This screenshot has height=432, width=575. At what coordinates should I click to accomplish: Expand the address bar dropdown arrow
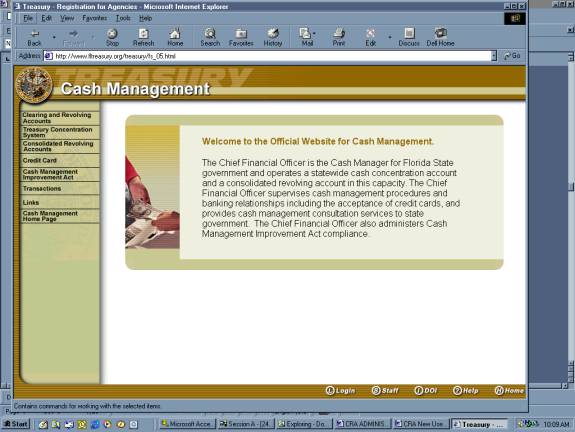(494, 56)
